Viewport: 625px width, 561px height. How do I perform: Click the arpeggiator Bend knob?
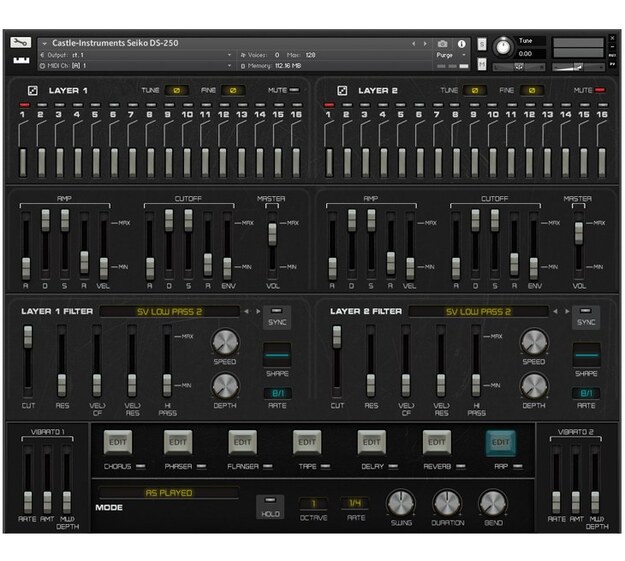click(493, 503)
